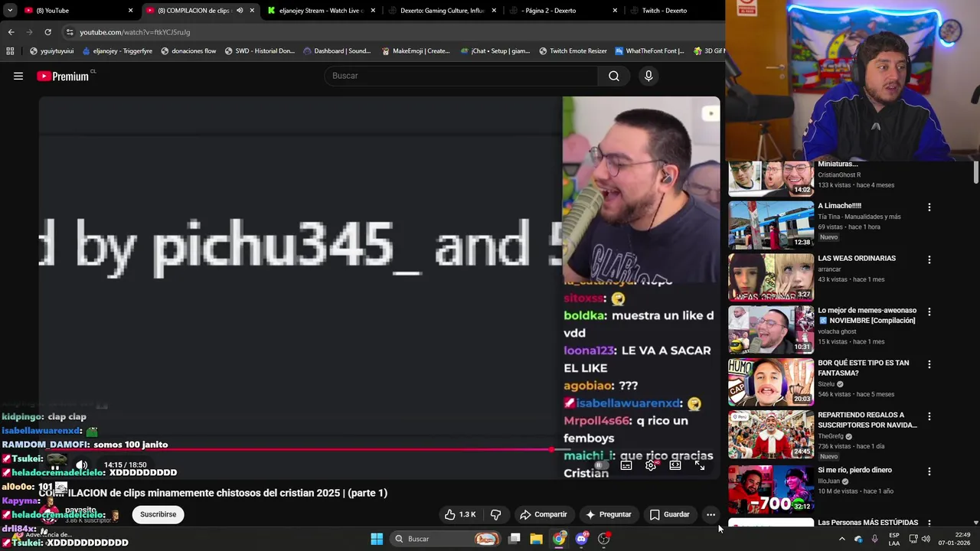
Task: Open more actions menu under video
Action: coord(710,514)
